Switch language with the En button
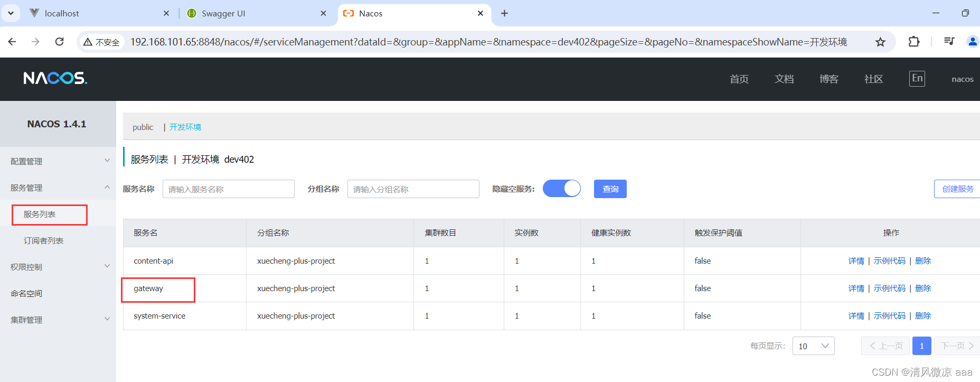The width and height of the screenshot is (980, 382). [917, 78]
